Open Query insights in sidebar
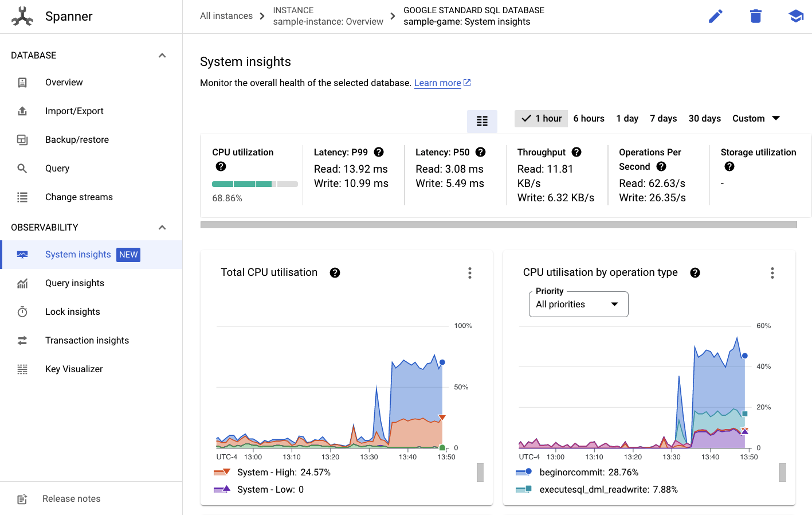Image resolution: width=812 pixels, height=515 pixels. tap(74, 283)
